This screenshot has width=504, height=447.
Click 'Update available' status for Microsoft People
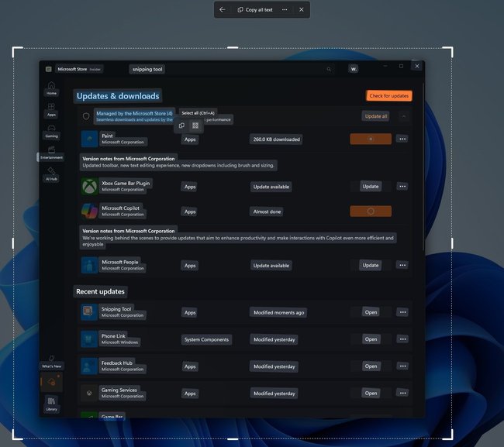271,266
